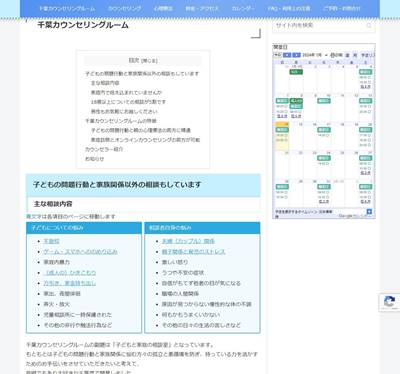Open ご予約・お問合せ nav menu item
400x374 pixels.
341,9
